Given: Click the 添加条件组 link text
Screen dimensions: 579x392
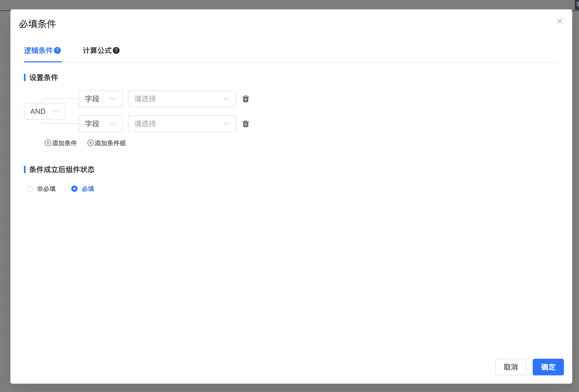Looking at the screenshot, I should click(x=110, y=143).
